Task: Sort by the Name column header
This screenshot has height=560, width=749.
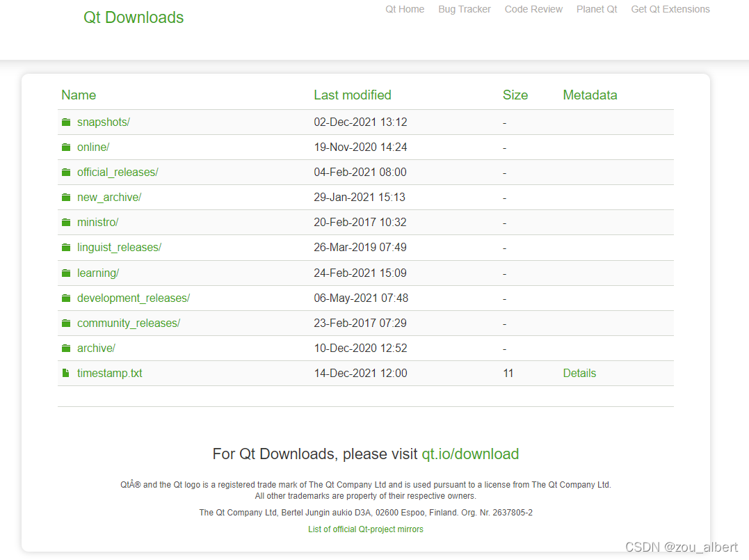Action: pos(79,95)
